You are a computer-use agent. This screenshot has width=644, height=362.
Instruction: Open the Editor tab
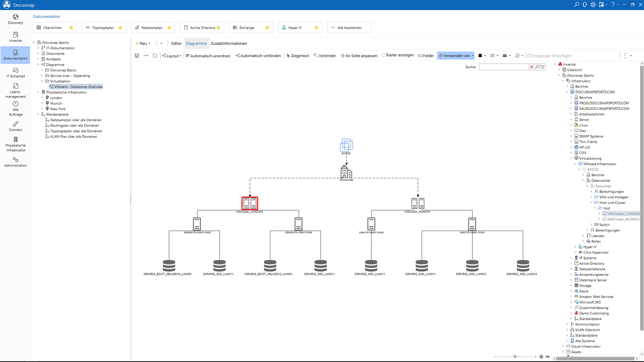(x=176, y=43)
